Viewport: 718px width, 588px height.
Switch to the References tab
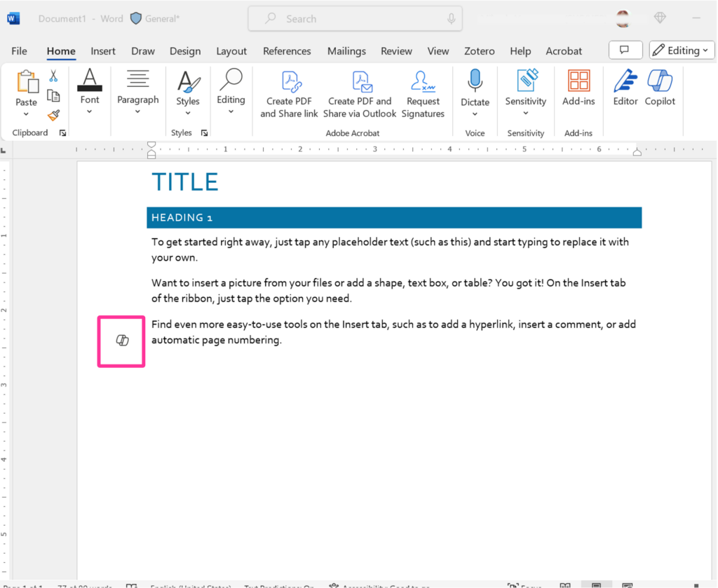pos(287,50)
